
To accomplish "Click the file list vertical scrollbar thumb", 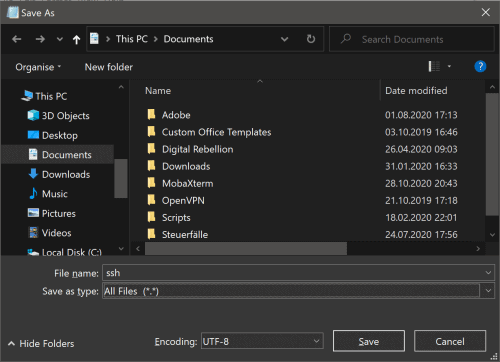I will click(492, 155).
